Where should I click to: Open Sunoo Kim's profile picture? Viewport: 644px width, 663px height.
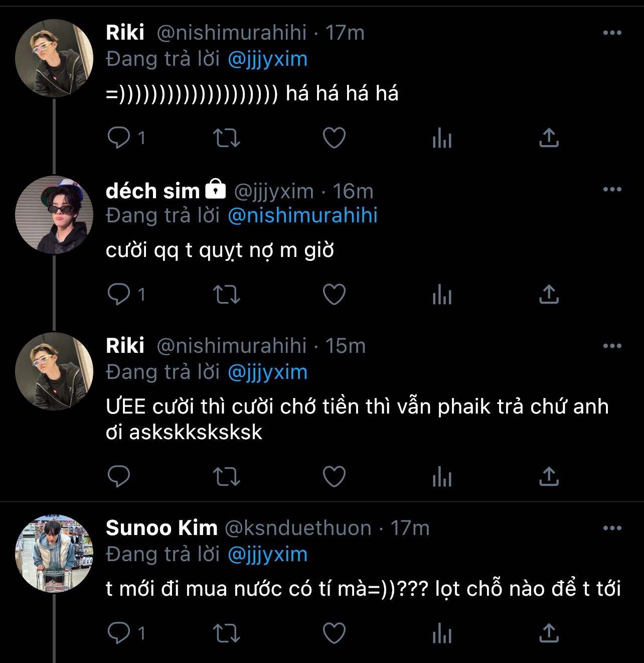tap(54, 554)
